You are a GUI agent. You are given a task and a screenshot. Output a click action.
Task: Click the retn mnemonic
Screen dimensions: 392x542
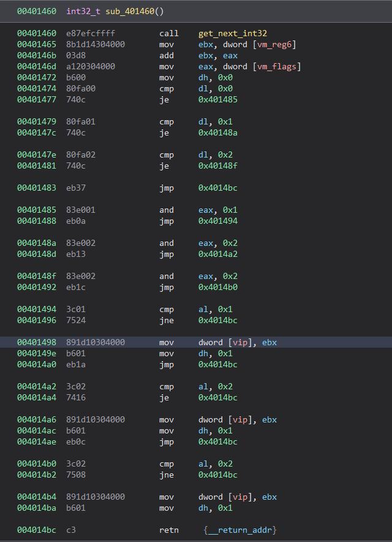(169, 530)
